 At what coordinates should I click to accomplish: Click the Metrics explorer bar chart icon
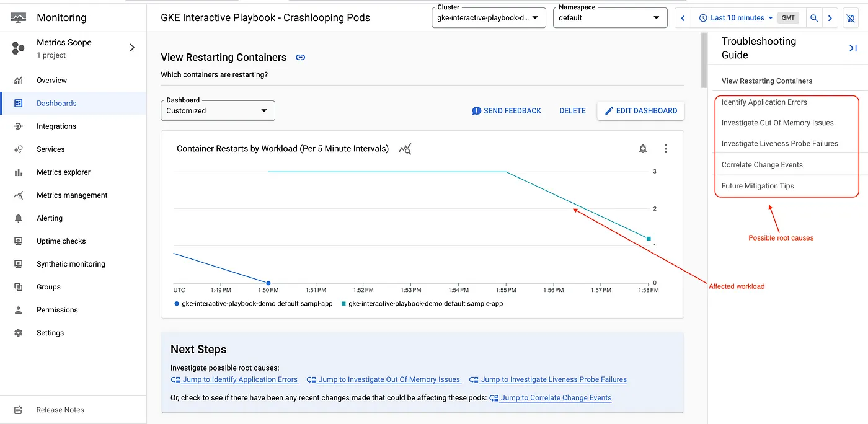(19, 172)
